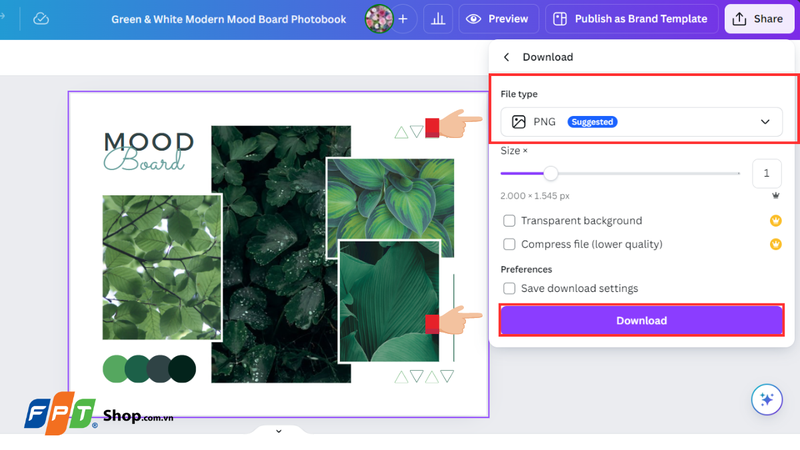This screenshot has width=800, height=450.
Task: Select the light green color circle on canvas
Action: (115, 369)
